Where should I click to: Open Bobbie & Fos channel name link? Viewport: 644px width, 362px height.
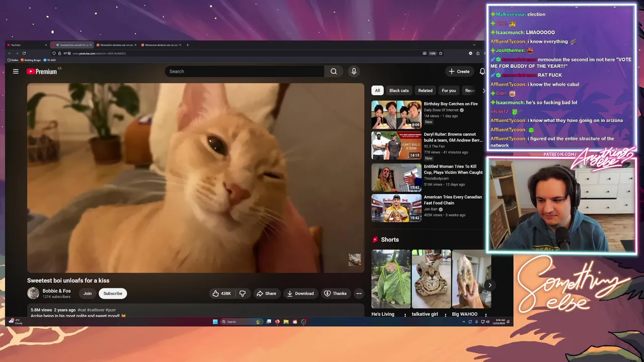coord(57,291)
